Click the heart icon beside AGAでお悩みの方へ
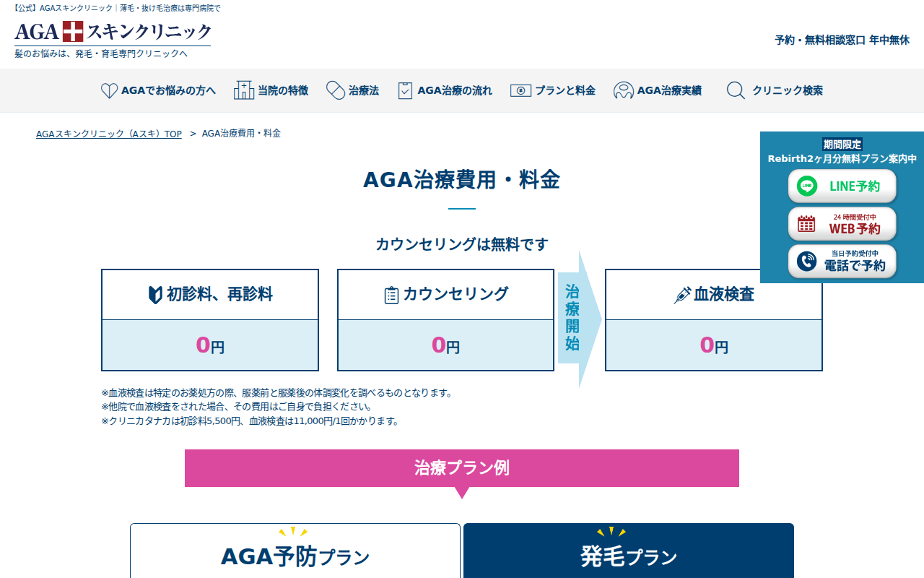 pos(109,90)
